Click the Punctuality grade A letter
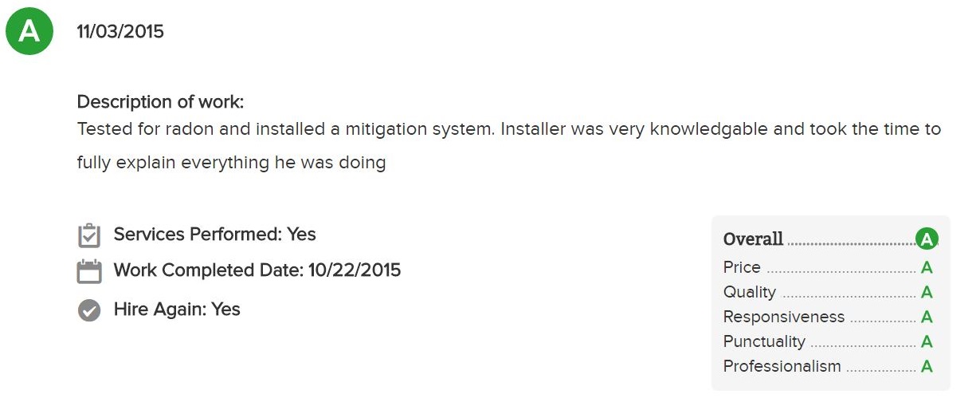Image resolution: width=980 pixels, height=410 pixels. 927,342
